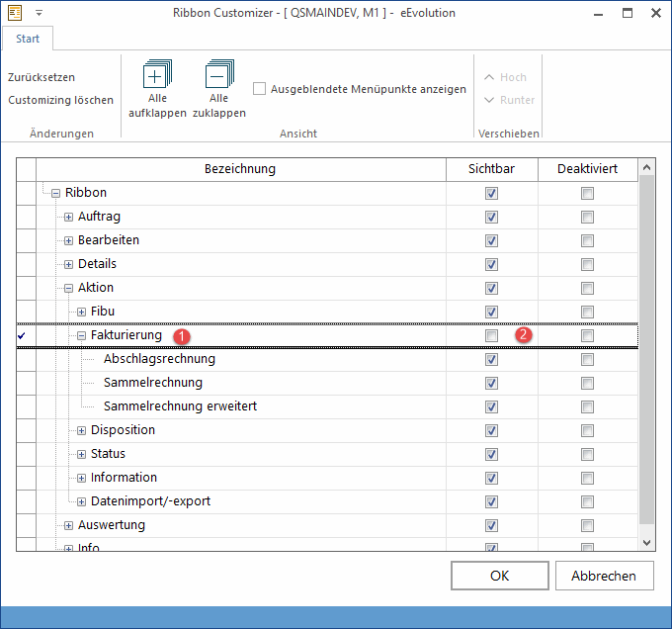
Task: Click the Alle aufklappen expand-all icon
Action: pos(157,75)
